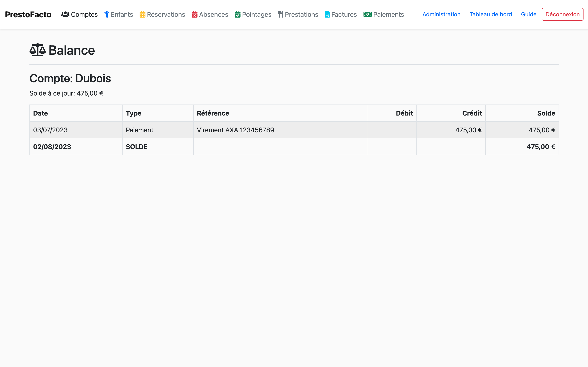This screenshot has width=588, height=367.
Task: Click the green Paiements money icon
Action: click(x=367, y=14)
